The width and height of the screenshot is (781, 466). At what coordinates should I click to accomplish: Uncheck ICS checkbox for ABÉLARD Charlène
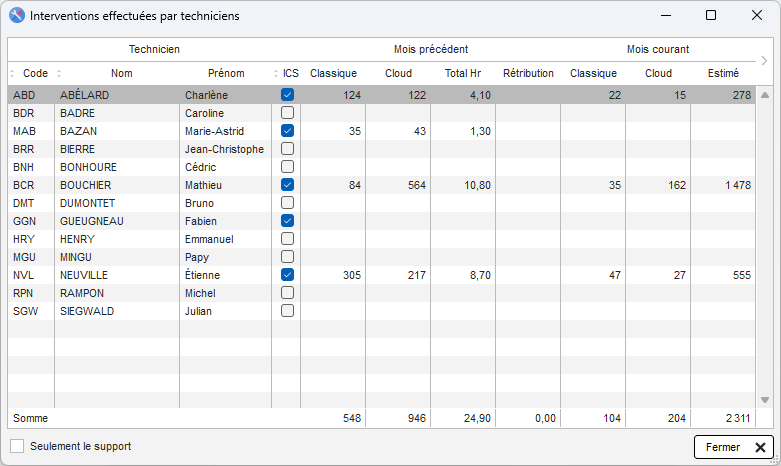pyautogui.click(x=288, y=95)
